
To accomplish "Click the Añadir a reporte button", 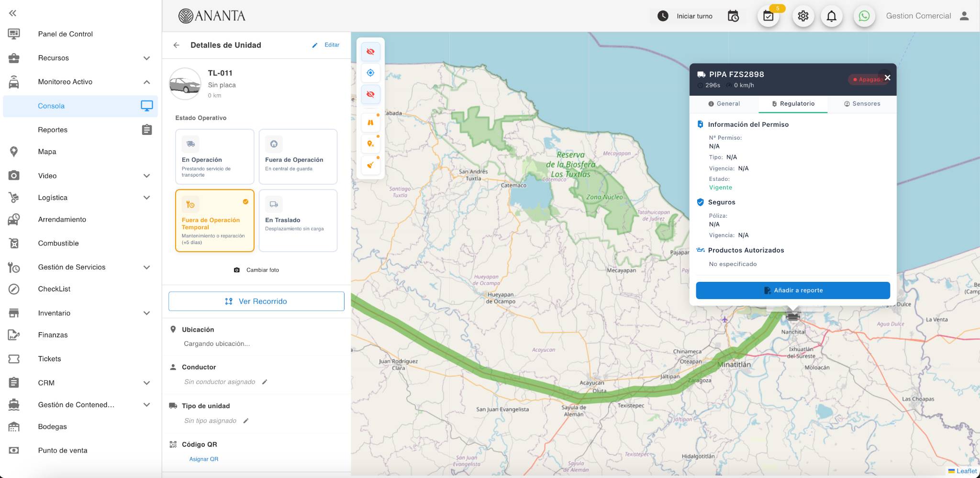I will (793, 290).
